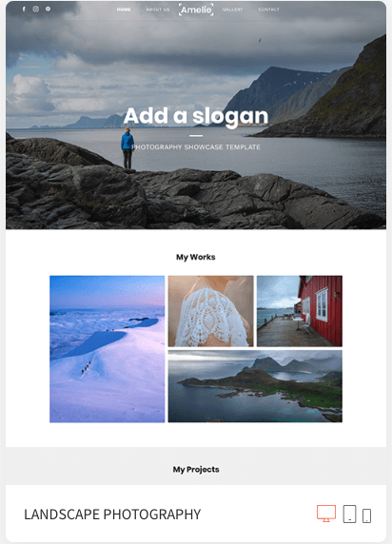This screenshot has width=392, height=544.
Task: Open the Facebook social icon
Action: click(24, 9)
